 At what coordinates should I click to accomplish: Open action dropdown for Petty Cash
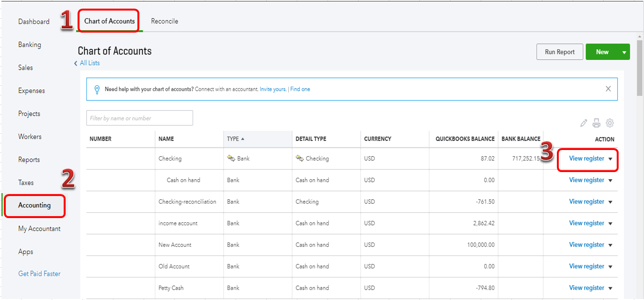(610, 288)
